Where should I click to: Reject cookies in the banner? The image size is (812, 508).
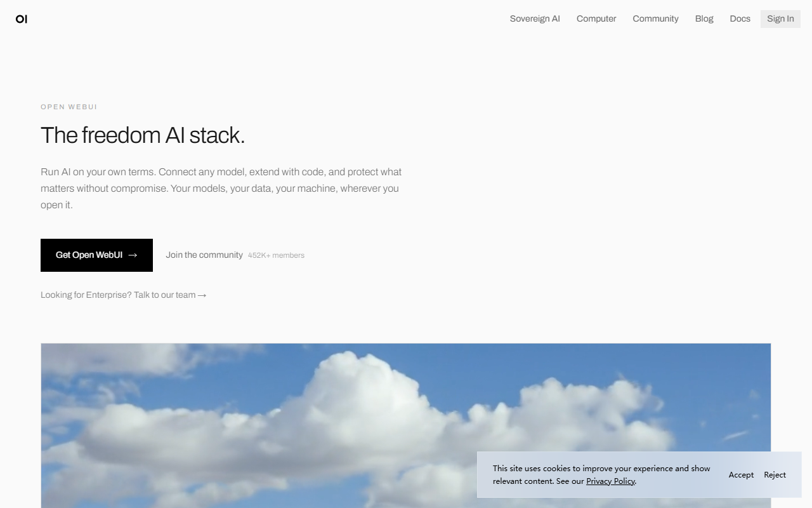[x=775, y=475]
